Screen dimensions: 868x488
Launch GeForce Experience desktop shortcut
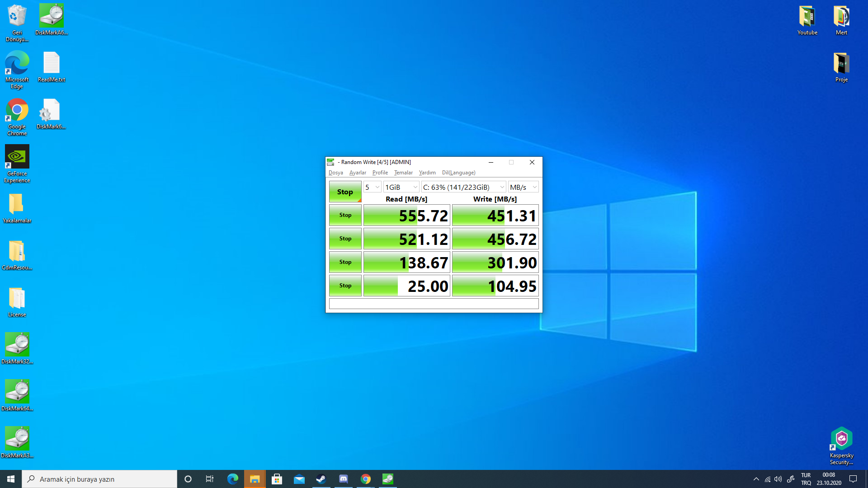point(17,164)
